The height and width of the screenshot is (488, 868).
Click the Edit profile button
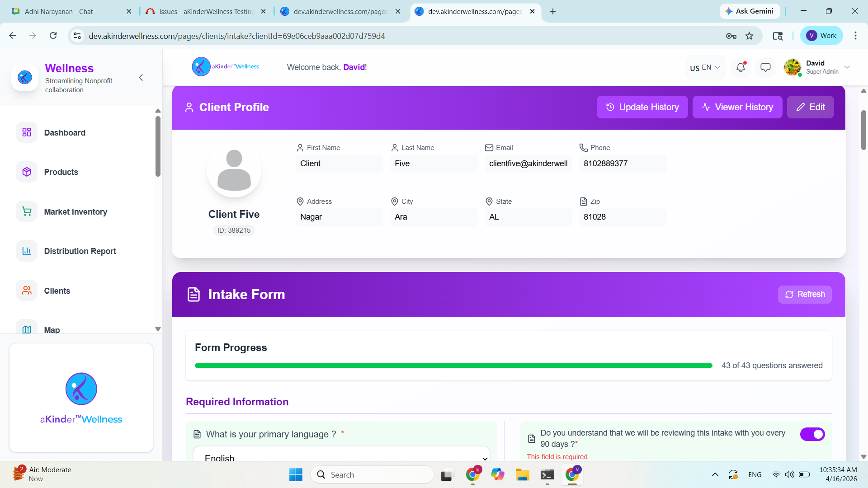[810, 107]
